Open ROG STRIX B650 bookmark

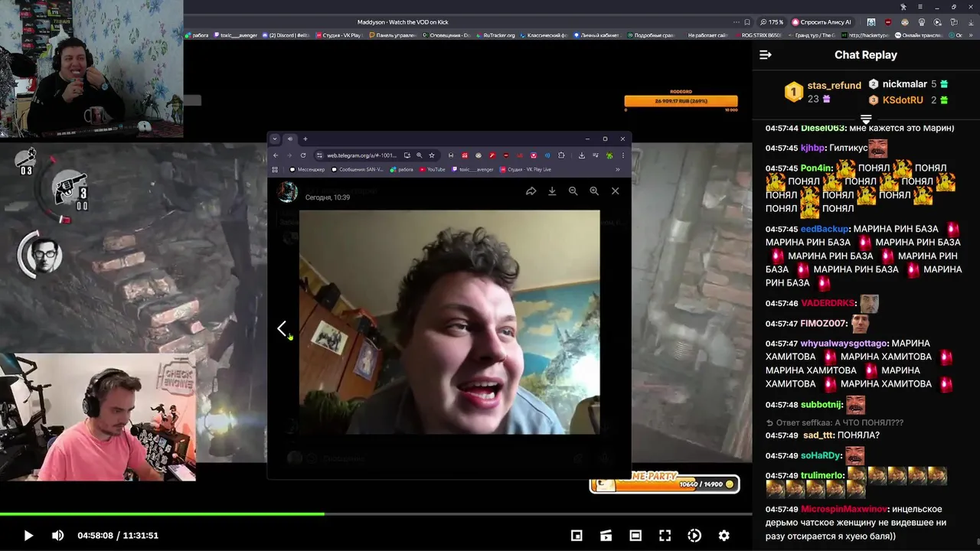(758, 35)
